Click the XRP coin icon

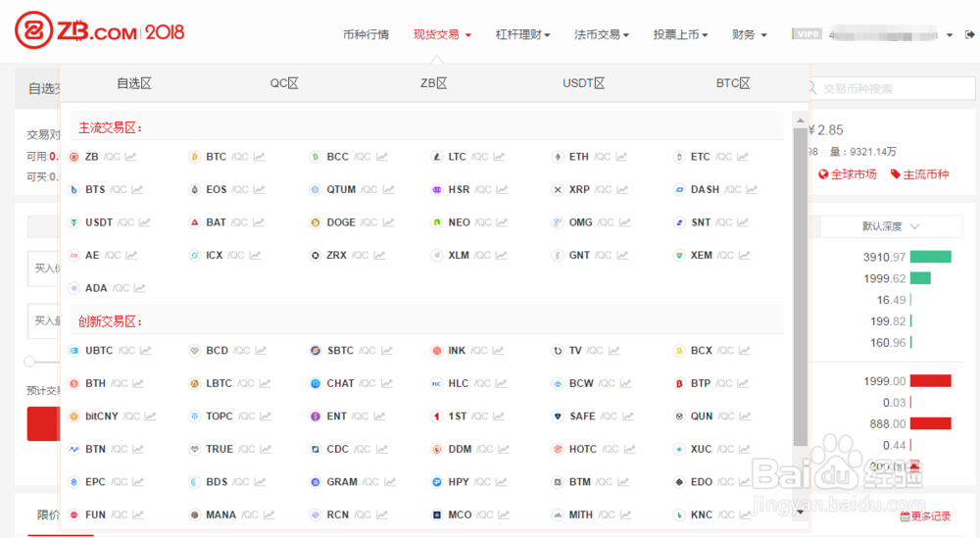tap(558, 189)
